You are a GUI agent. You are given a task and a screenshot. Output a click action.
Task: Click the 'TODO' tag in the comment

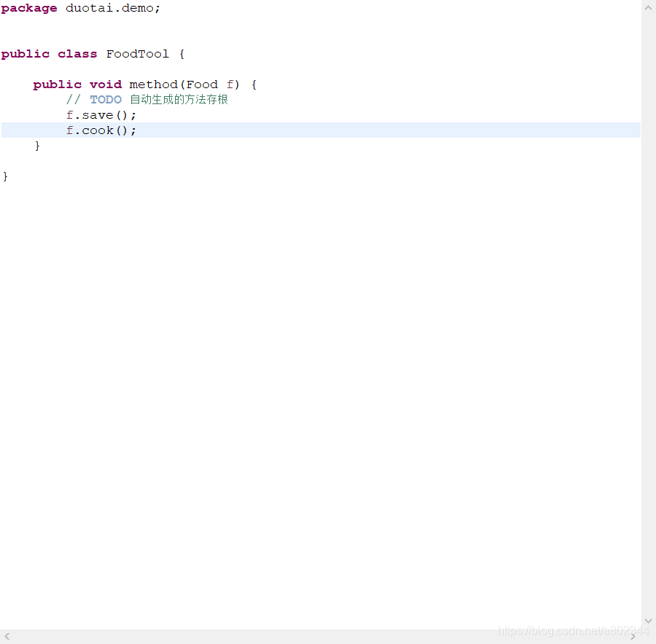106,100
